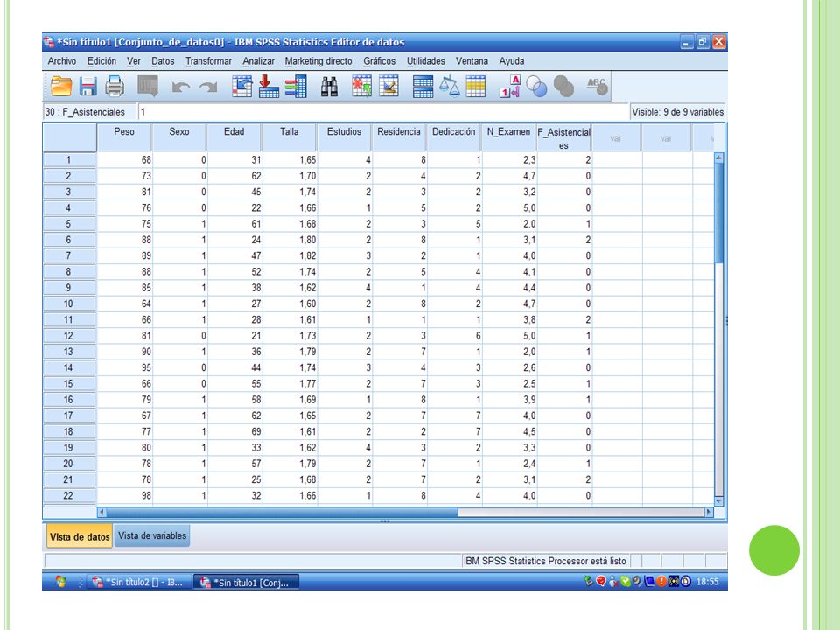Click the Select cases icon
840x630 pixels.
(x=476, y=87)
